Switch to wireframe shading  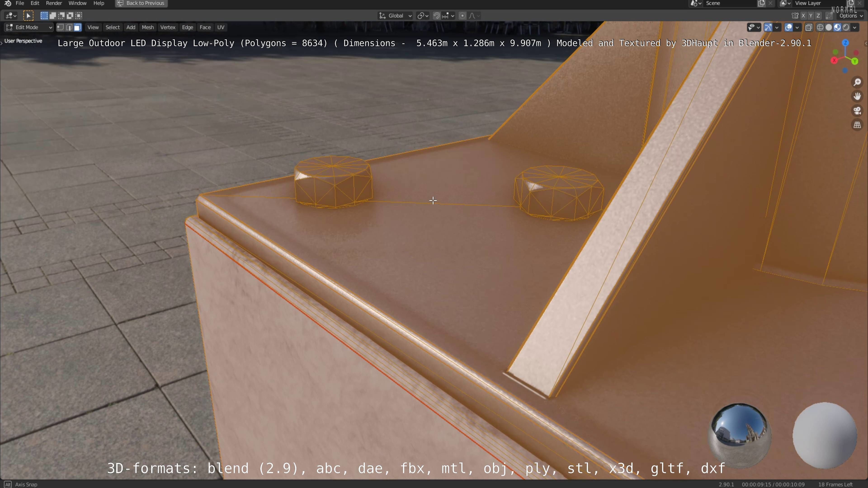[x=820, y=28]
